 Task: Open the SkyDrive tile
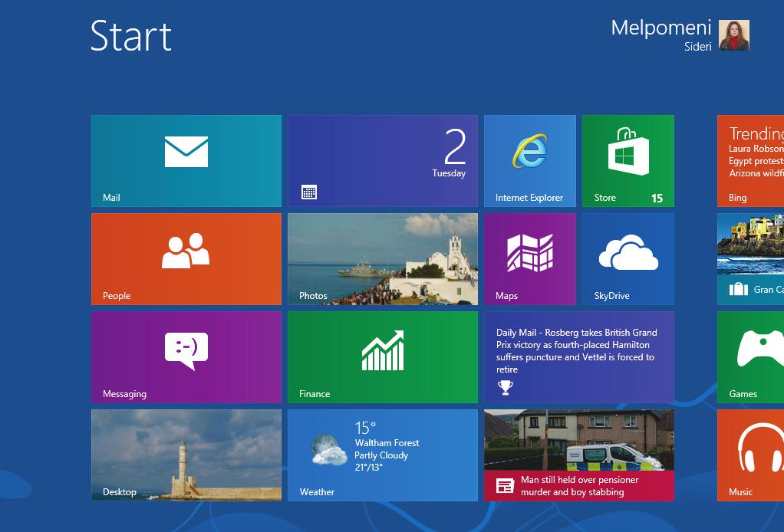tap(628, 259)
